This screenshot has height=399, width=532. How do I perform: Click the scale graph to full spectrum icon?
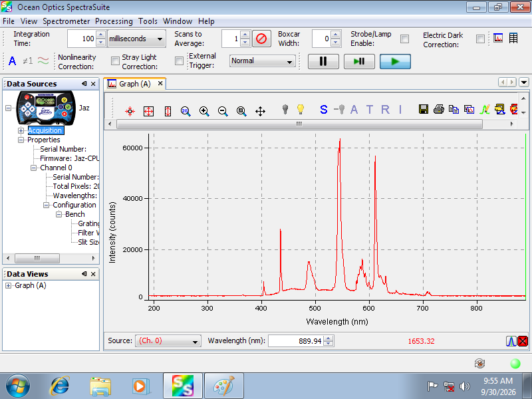click(148, 111)
